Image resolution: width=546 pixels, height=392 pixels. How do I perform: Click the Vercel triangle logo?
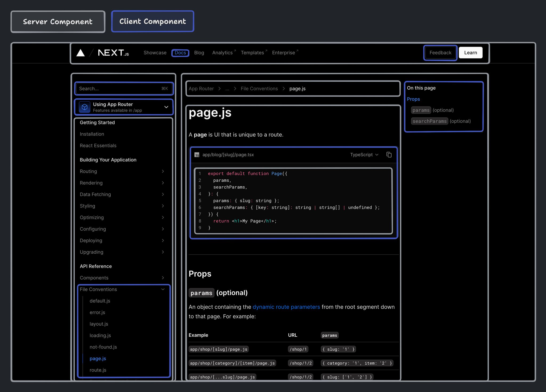point(81,53)
